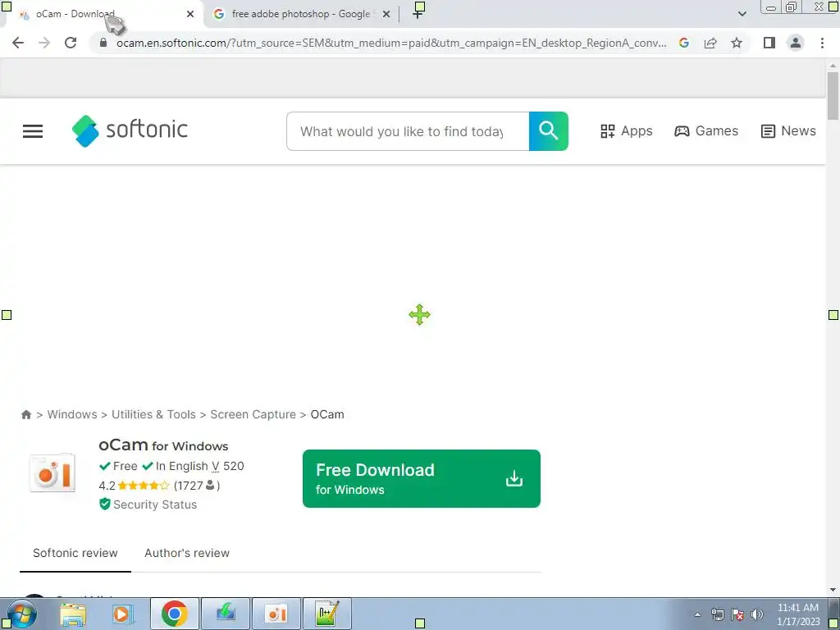Click the breadcrumb home icon
840x630 pixels.
25,414
